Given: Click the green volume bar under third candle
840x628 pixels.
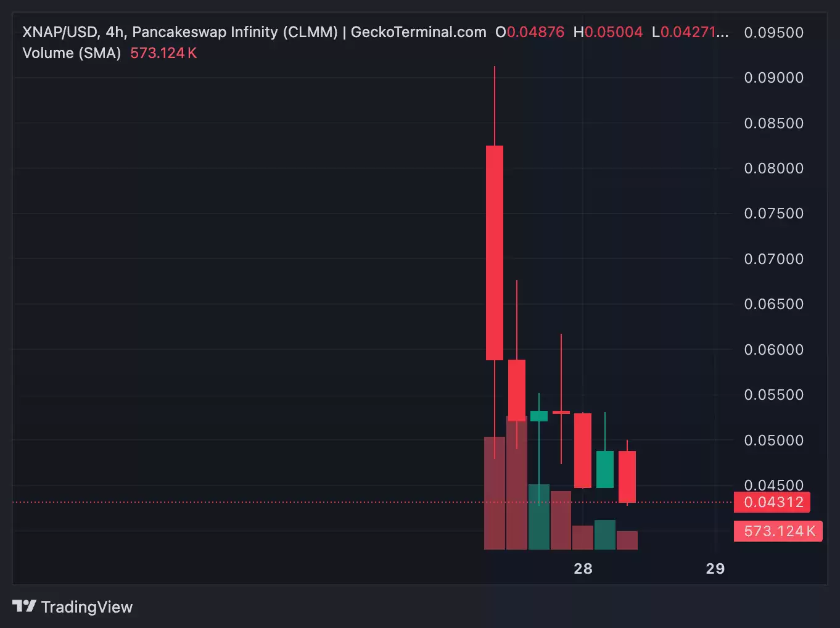Looking at the screenshot, I should (539, 517).
